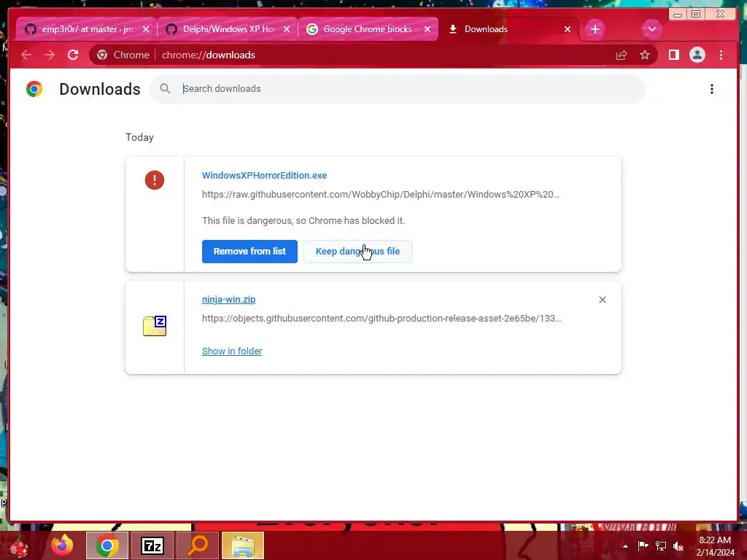Open 7-Zip from the taskbar
This screenshot has width=747, height=560.
pyautogui.click(x=152, y=545)
